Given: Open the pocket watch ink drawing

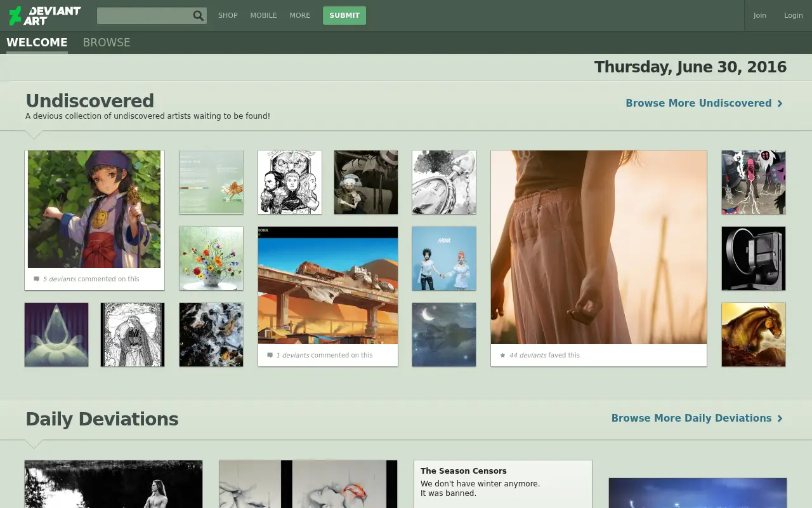Looking at the screenshot, I should pyautogui.click(x=444, y=182).
